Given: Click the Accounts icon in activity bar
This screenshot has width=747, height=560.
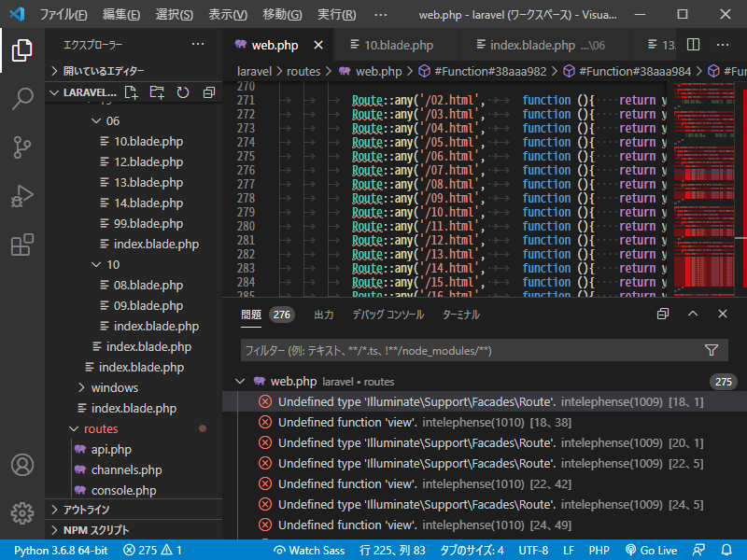Looking at the screenshot, I should (x=22, y=465).
